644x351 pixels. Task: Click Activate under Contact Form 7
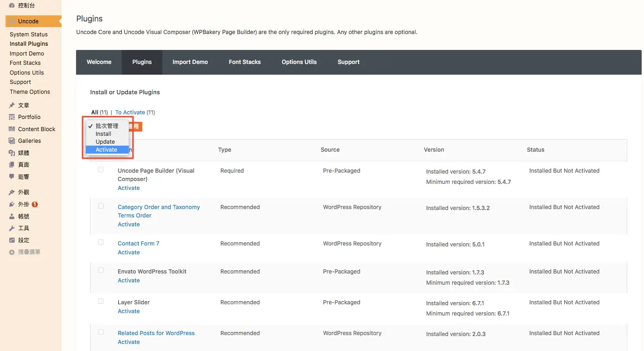click(129, 253)
